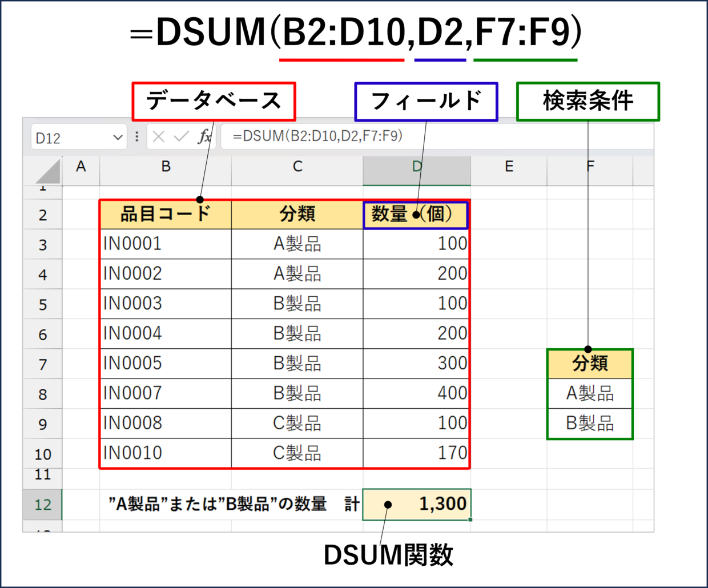
Task: Select quantity 400 in row 8
Action: (x=416, y=393)
